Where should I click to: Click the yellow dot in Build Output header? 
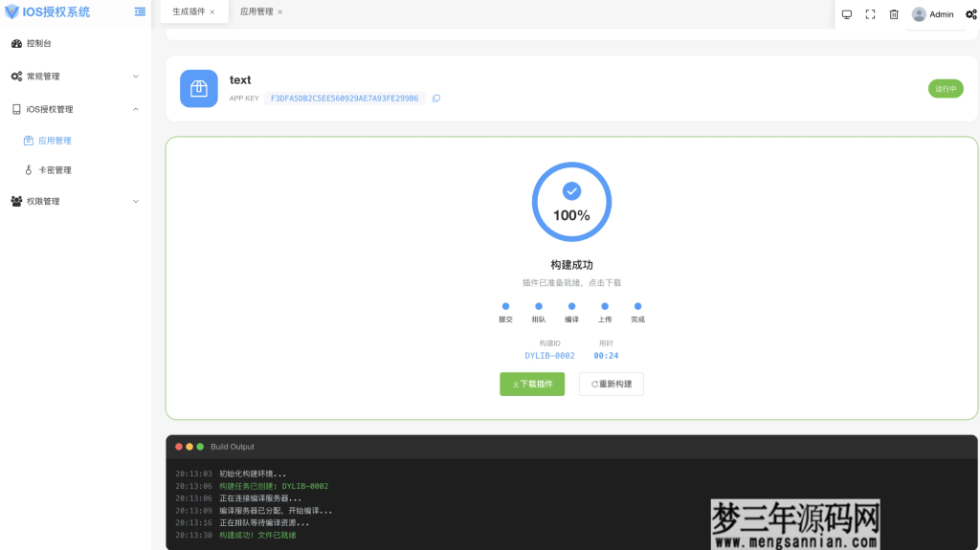[189, 447]
